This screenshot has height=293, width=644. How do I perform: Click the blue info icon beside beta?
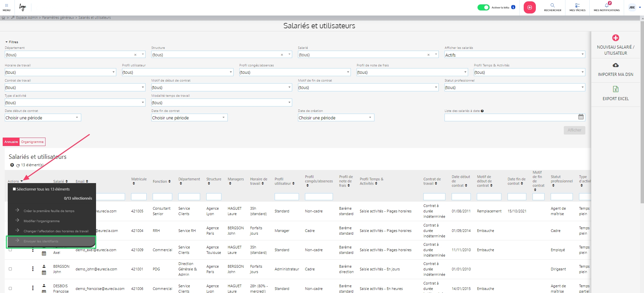tap(513, 7)
